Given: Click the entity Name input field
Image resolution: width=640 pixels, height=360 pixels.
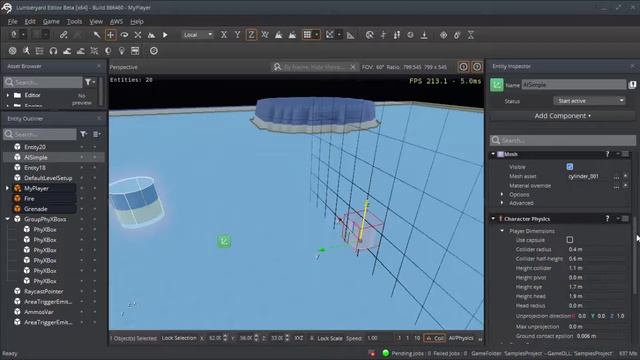Looking at the screenshot, I should [x=574, y=85].
